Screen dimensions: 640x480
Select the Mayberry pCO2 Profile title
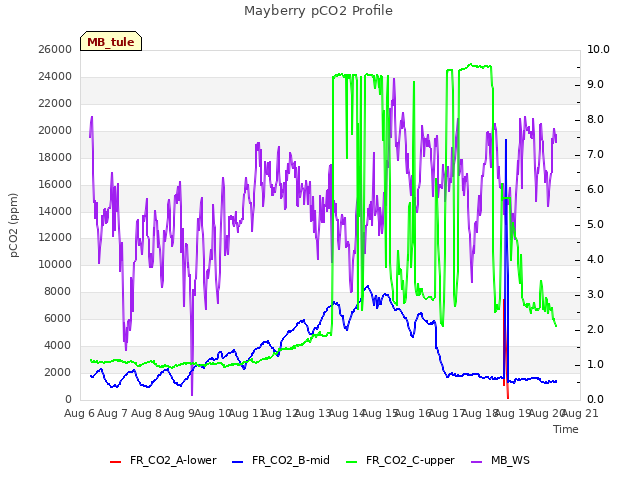pos(318,11)
